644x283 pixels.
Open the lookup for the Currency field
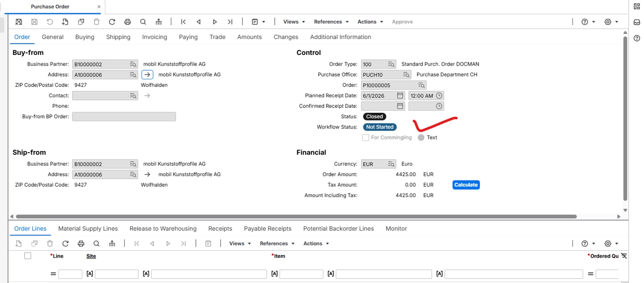[391, 164]
